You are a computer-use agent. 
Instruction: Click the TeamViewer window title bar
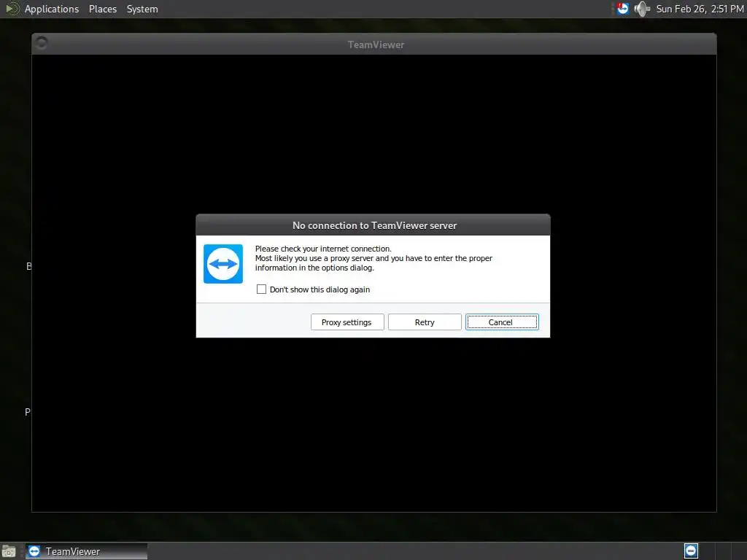(374, 44)
